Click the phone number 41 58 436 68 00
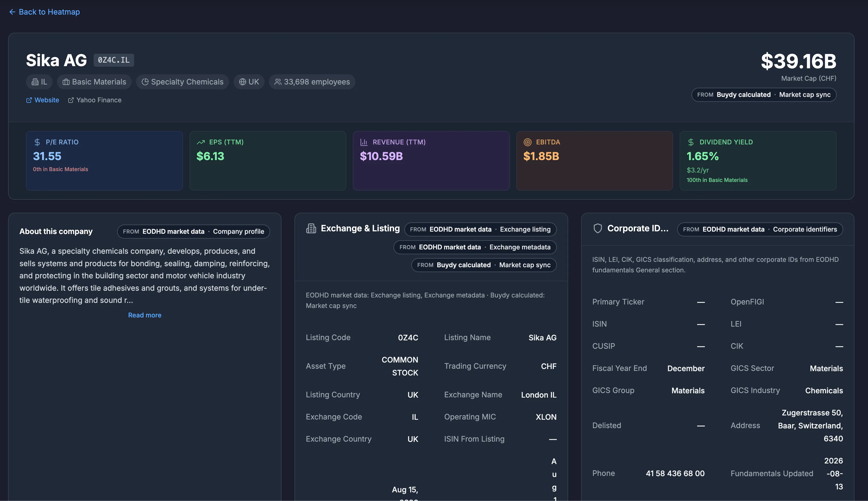The height and width of the screenshot is (501, 868). tap(675, 473)
